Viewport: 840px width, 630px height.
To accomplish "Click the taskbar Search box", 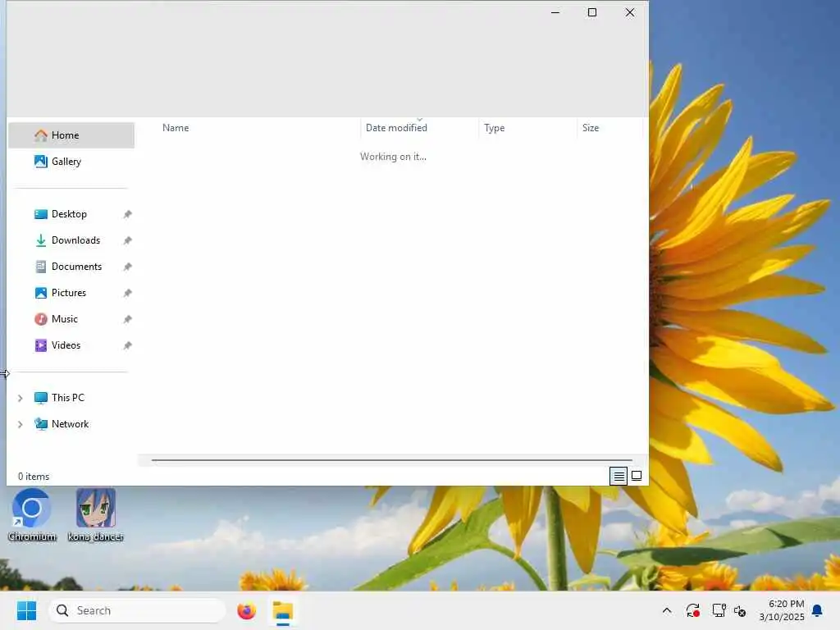I will (137, 610).
